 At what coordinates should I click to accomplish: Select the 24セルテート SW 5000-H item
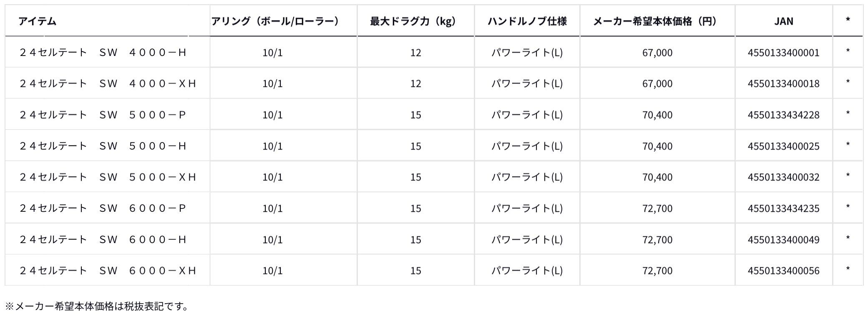[x=103, y=146]
